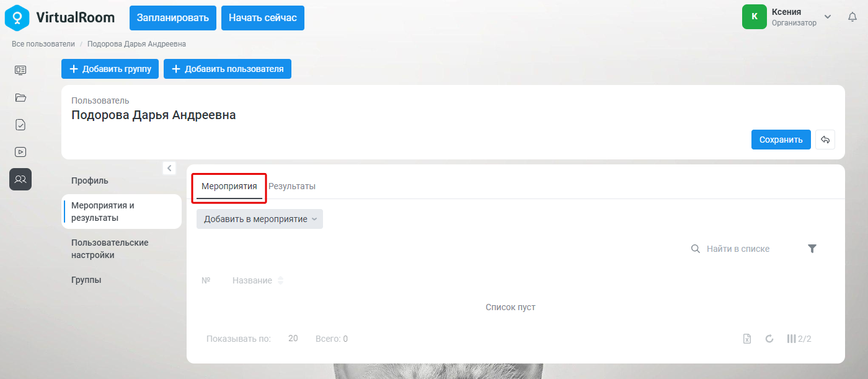Open the Добавить в мероприятие dropdown

[260, 219]
